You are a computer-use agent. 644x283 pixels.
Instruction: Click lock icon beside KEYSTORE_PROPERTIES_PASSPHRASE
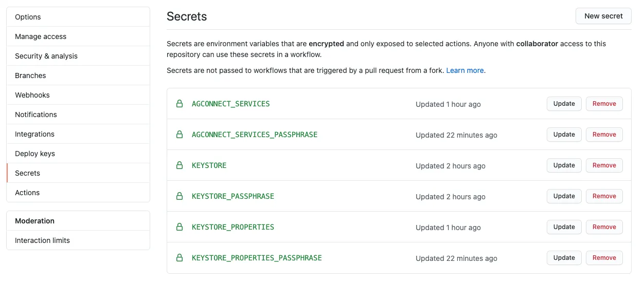(x=180, y=258)
